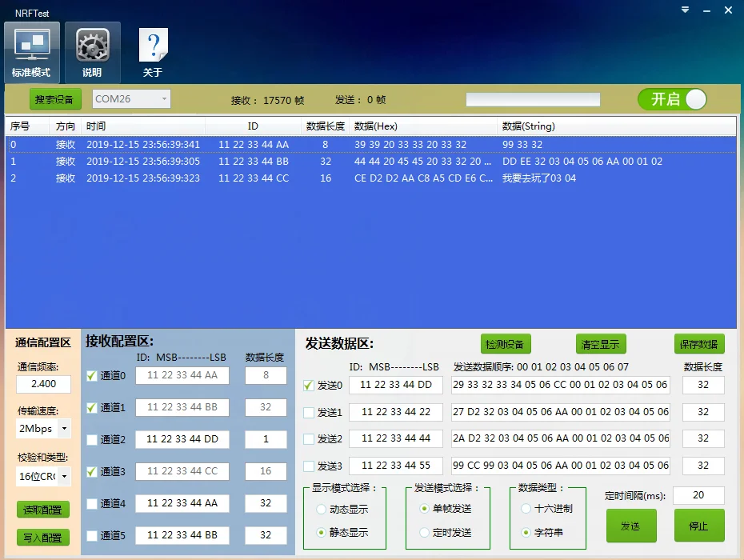Click the empty status bar field
744x560 pixels.
(533, 100)
